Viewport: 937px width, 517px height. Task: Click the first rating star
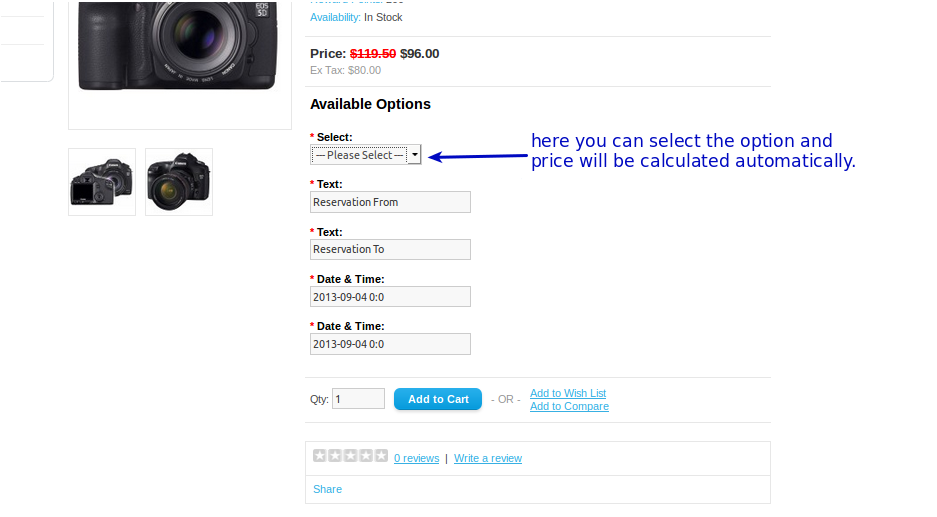pos(320,456)
